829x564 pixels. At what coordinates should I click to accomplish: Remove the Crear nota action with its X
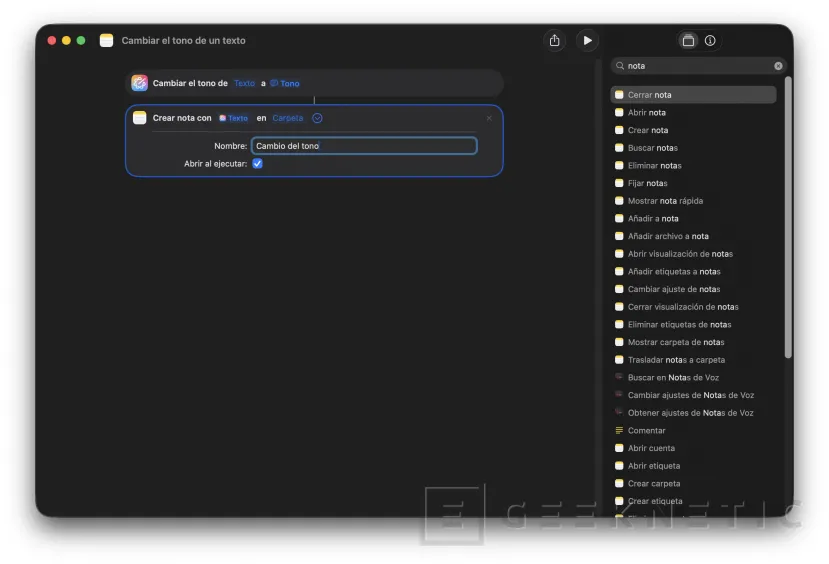point(489,118)
